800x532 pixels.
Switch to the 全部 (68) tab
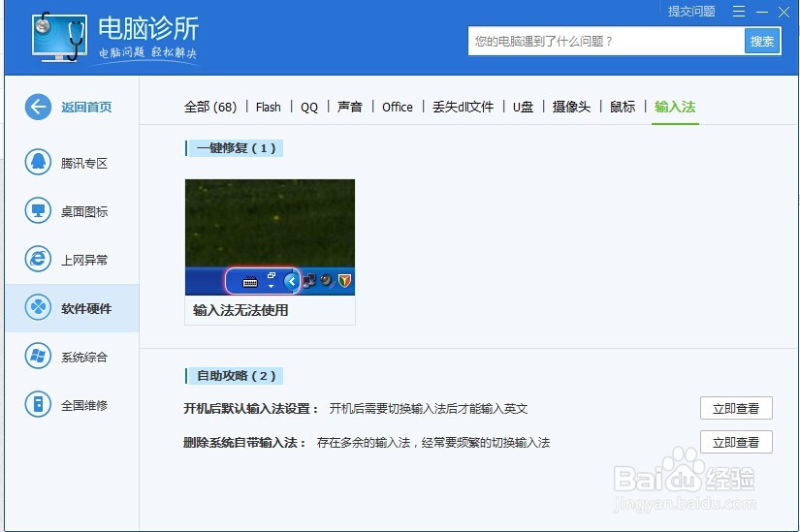(x=210, y=108)
